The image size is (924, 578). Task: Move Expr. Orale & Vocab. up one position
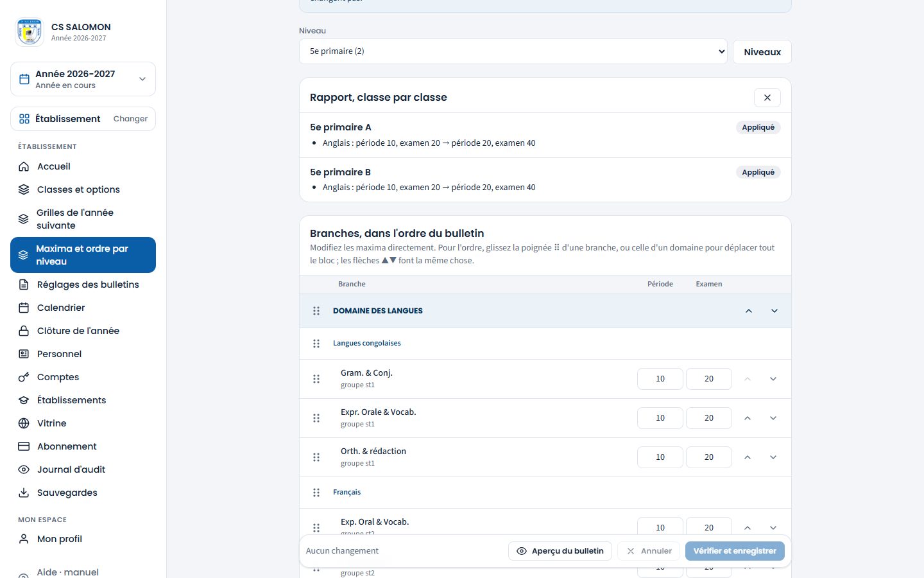748,418
